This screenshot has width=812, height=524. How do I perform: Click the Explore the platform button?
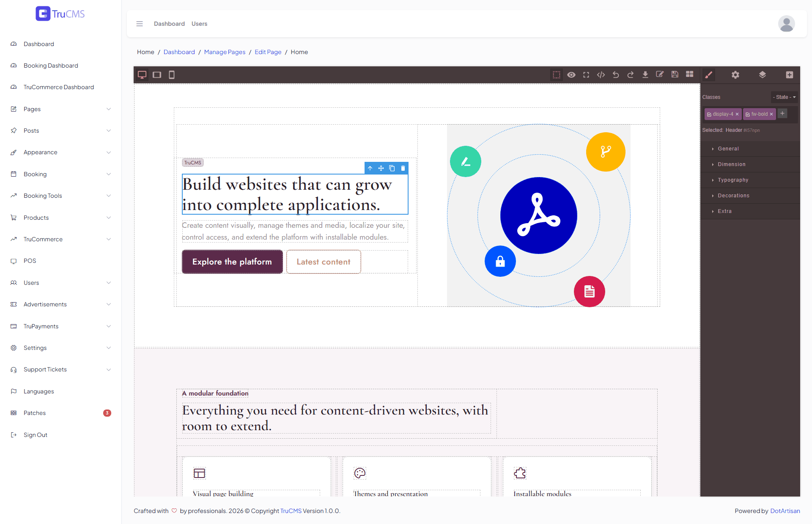(x=232, y=262)
